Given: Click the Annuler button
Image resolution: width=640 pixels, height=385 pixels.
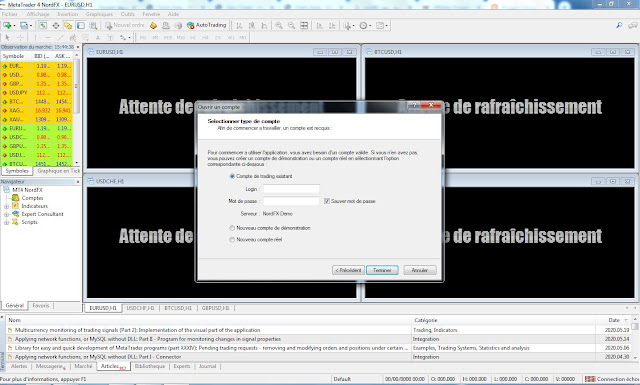Looking at the screenshot, I should coord(420,270).
